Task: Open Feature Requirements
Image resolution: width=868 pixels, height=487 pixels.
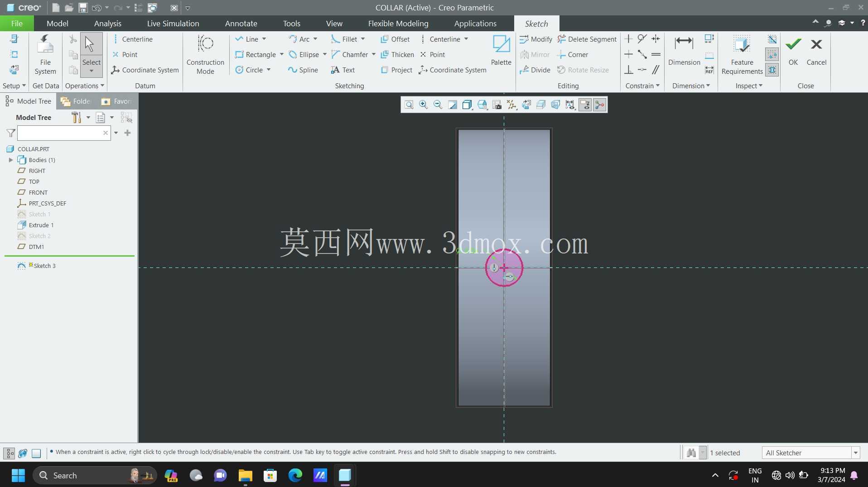Action: click(x=742, y=55)
